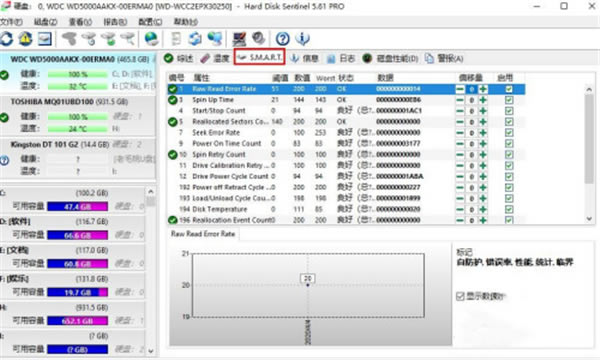Click green check icon on Spin Retry Count row

(x=173, y=155)
